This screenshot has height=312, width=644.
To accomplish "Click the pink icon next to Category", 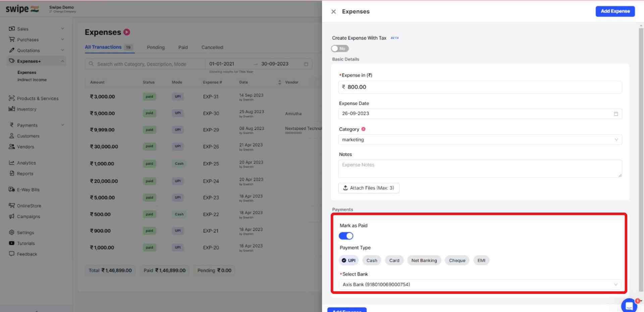I will pyautogui.click(x=363, y=129).
